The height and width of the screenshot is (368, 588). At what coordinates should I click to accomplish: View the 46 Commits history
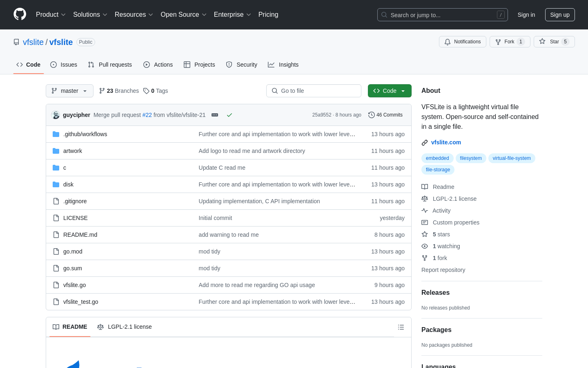pyautogui.click(x=385, y=115)
